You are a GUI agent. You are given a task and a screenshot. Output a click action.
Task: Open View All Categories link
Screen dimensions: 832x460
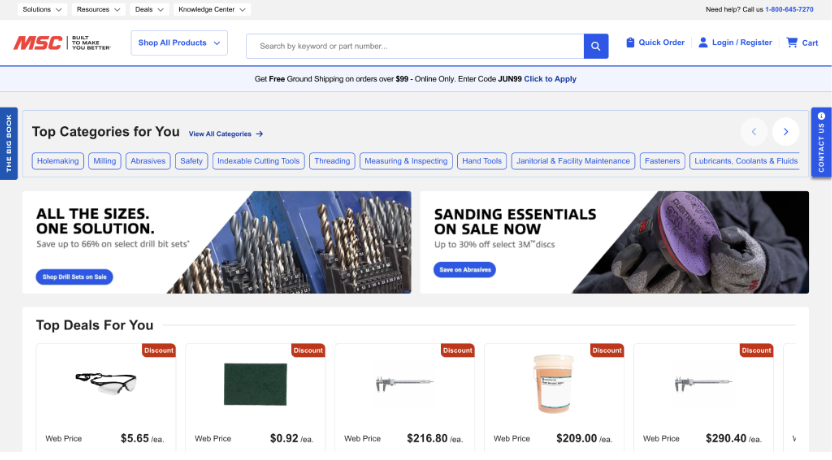pyautogui.click(x=226, y=134)
